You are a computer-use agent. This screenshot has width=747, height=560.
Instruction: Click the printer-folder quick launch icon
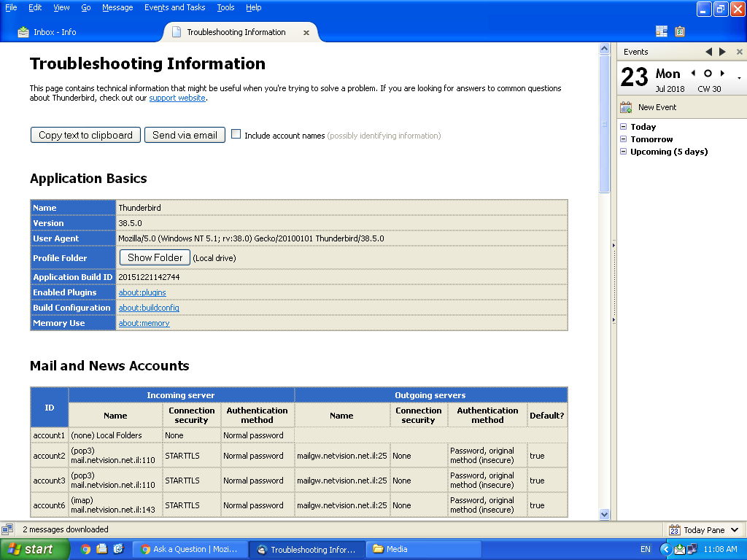[102, 549]
